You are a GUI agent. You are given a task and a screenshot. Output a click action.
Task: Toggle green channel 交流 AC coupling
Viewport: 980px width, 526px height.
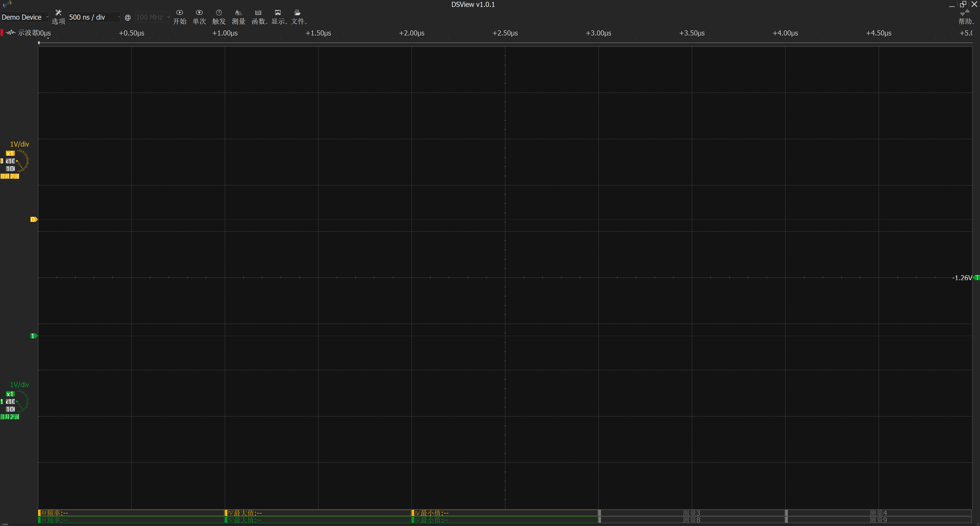[x=15, y=417]
